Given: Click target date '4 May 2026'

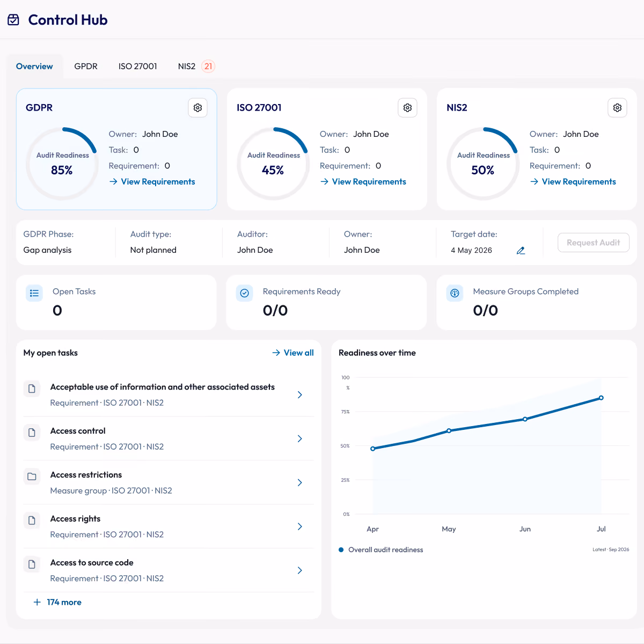Looking at the screenshot, I should coord(472,251).
